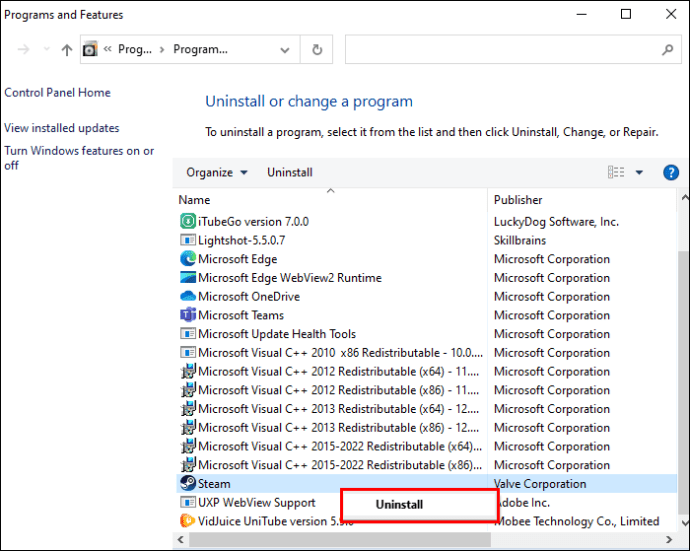Image resolution: width=690 pixels, height=551 pixels.
Task: Click the Steam program icon
Action: click(187, 484)
